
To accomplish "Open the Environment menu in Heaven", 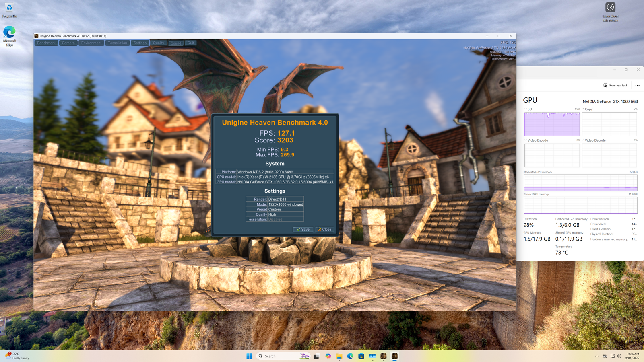I will tap(91, 43).
